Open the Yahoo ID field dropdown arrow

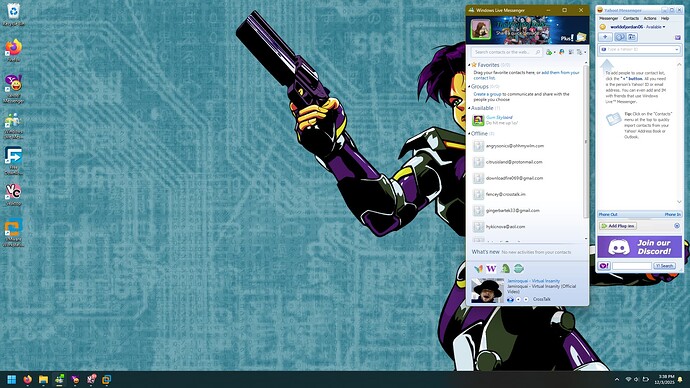[x=677, y=49]
